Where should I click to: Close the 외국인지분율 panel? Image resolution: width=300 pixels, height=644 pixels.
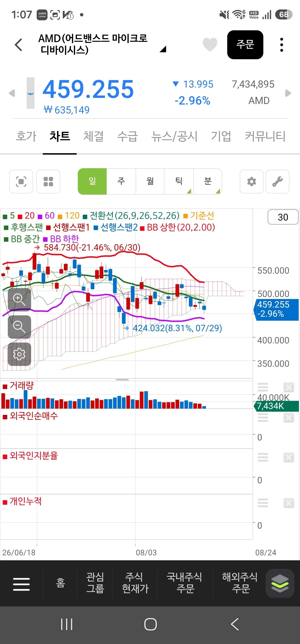289,457
